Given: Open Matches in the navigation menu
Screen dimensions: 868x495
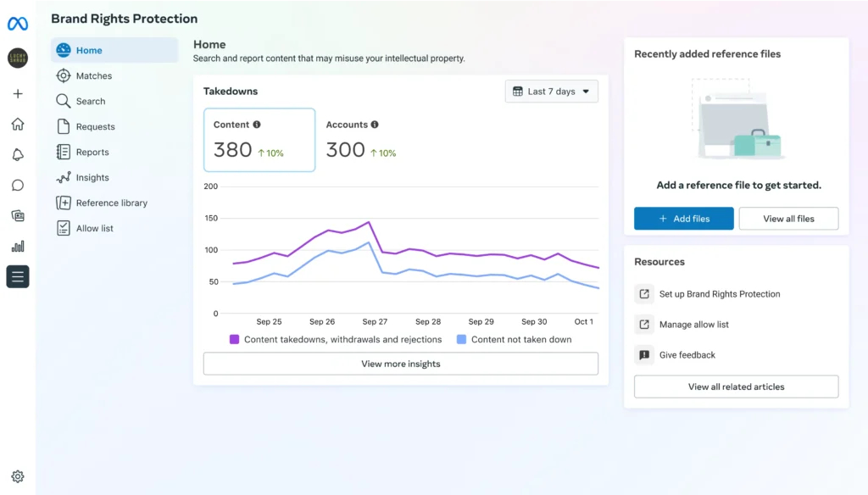Looking at the screenshot, I should [x=93, y=75].
